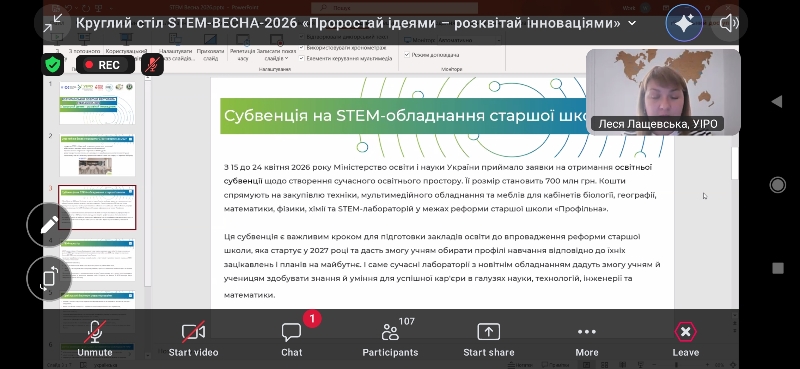
Task: Toggle the Елементи керування мультимедіа checkbox
Action: pyautogui.click(x=302, y=58)
